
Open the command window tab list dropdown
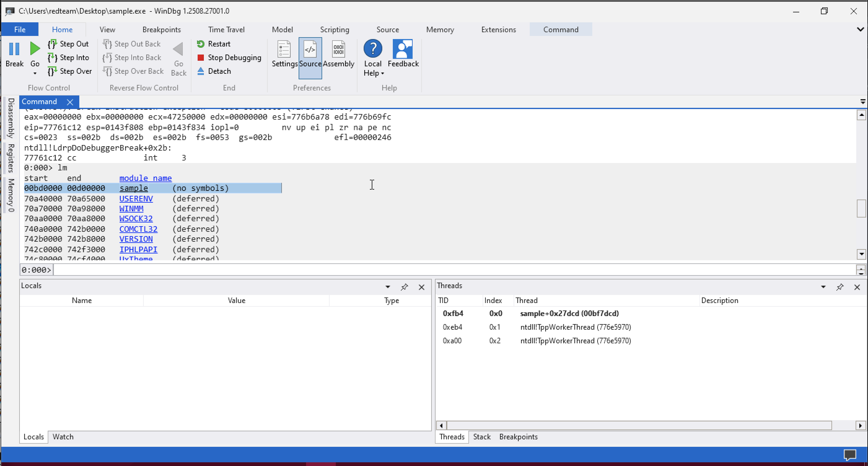[863, 101]
